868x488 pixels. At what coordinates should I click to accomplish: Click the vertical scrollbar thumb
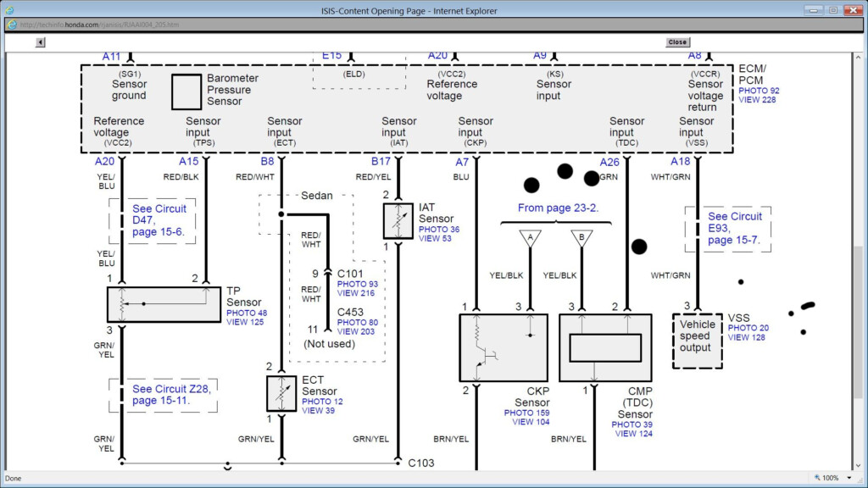click(x=858, y=323)
